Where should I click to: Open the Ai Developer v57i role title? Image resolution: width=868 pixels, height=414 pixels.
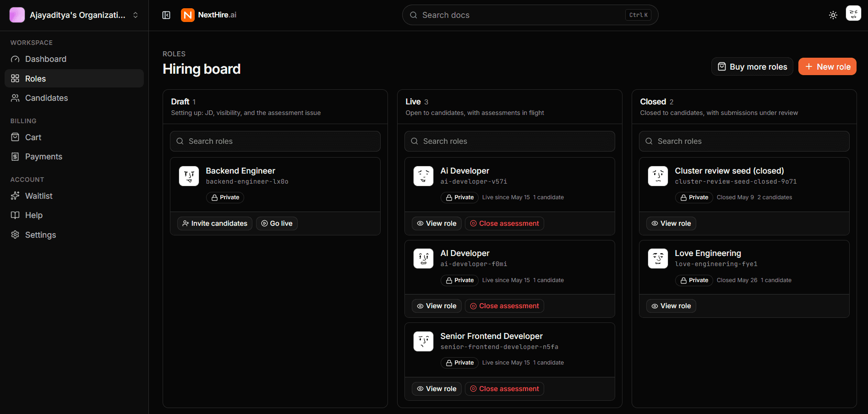click(x=465, y=171)
